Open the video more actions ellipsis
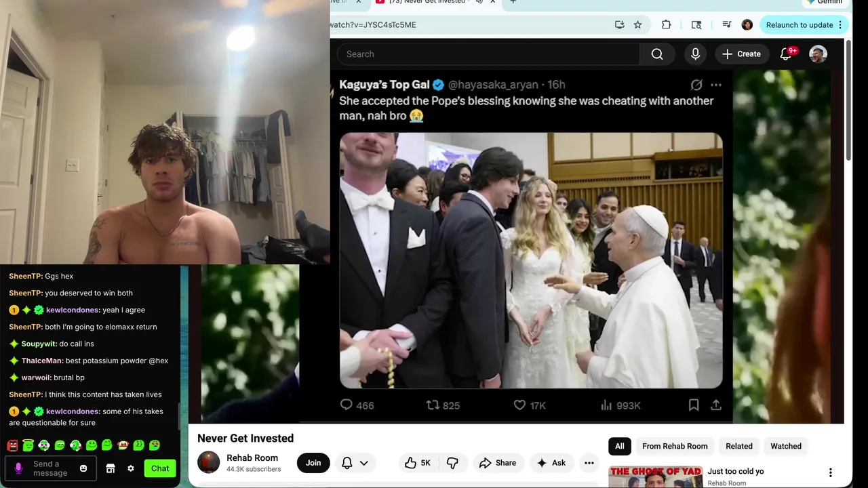The width and height of the screenshot is (868, 488). coord(589,463)
